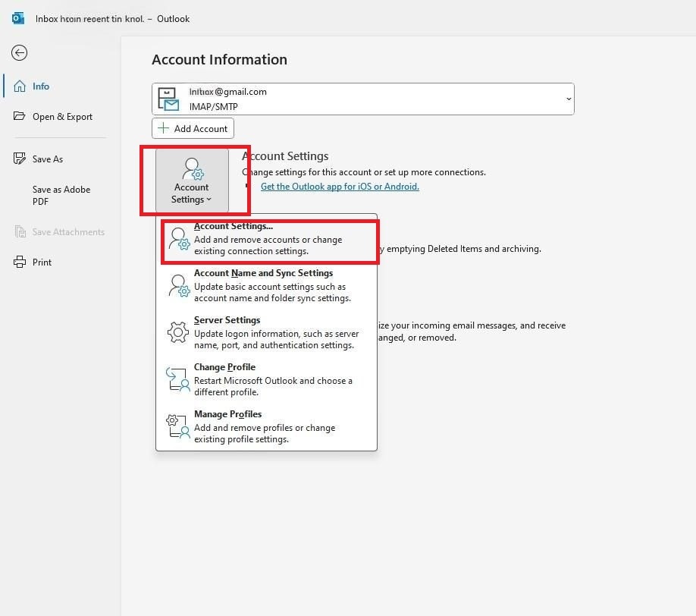Click the Open & Export folder icon
This screenshot has height=616, width=696.
point(19,116)
